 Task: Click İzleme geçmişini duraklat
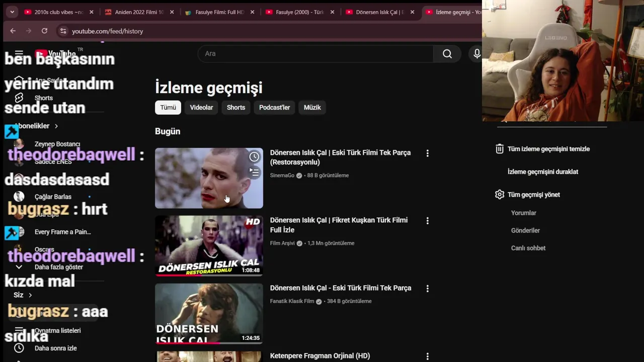543,172
